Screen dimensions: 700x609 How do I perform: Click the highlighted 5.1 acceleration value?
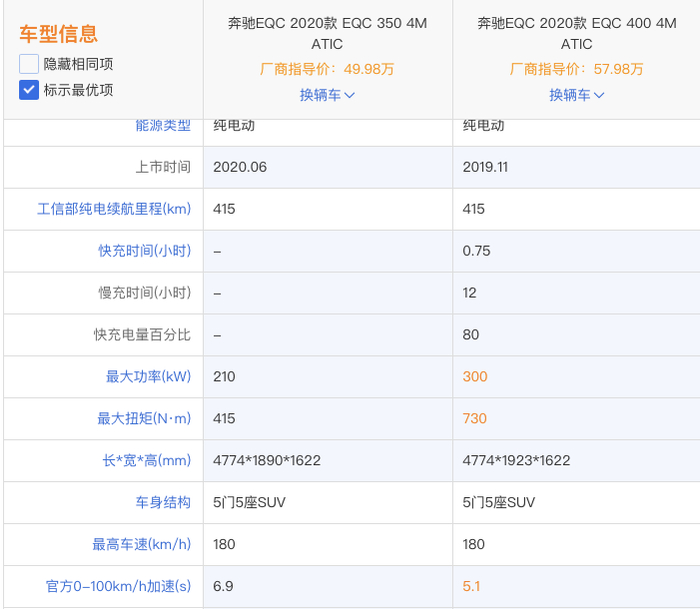click(x=471, y=587)
